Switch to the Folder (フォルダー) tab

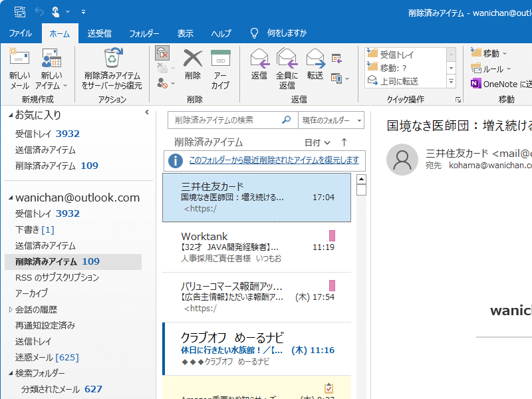(x=144, y=33)
